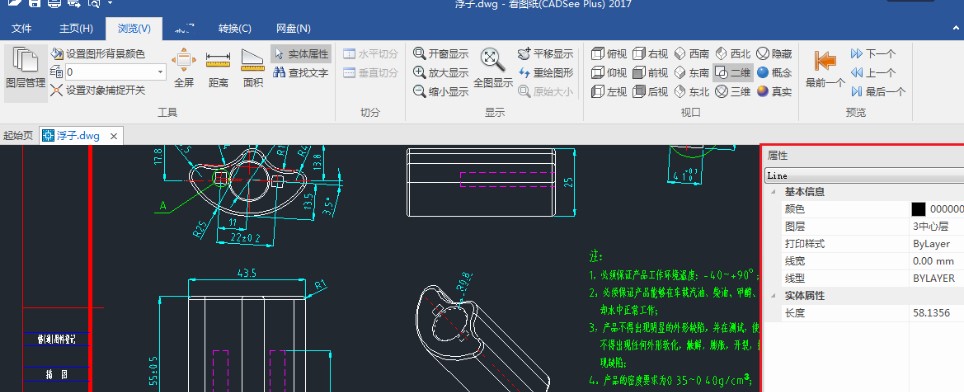Click 重绘图形 redraw button
Image resolution: width=964 pixels, height=392 pixels.
(x=545, y=73)
